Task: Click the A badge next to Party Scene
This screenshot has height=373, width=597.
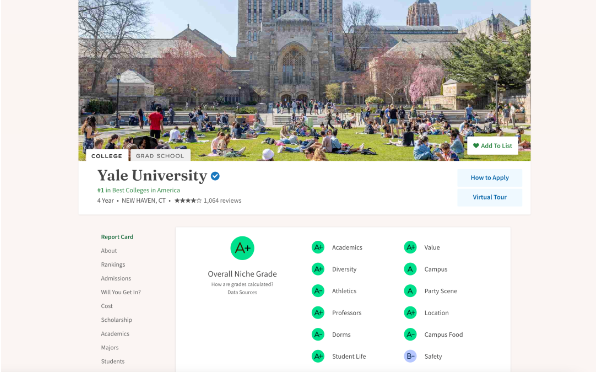Action: [410, 291]
